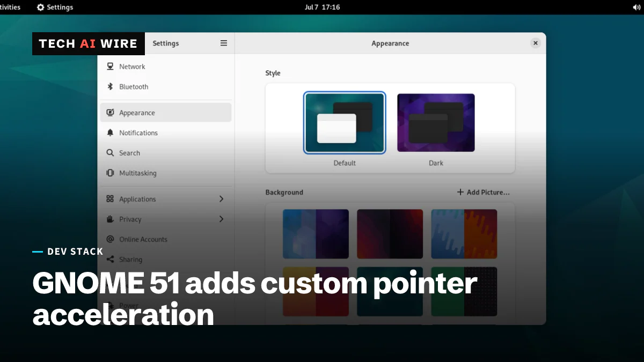Select the dark red gradient background
The image size is (644, 362).
click(x=390, y=234)
